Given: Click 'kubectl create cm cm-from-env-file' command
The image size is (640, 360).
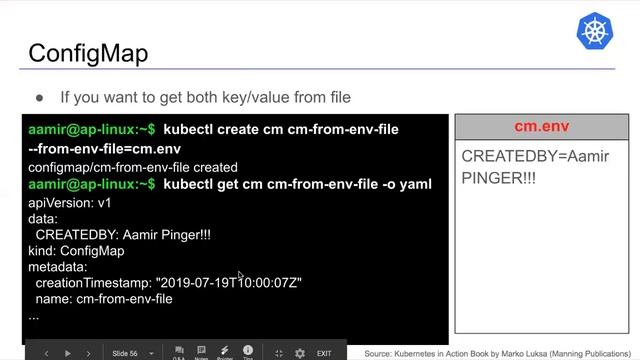Looking at the screenshot, I should [281, 129].
